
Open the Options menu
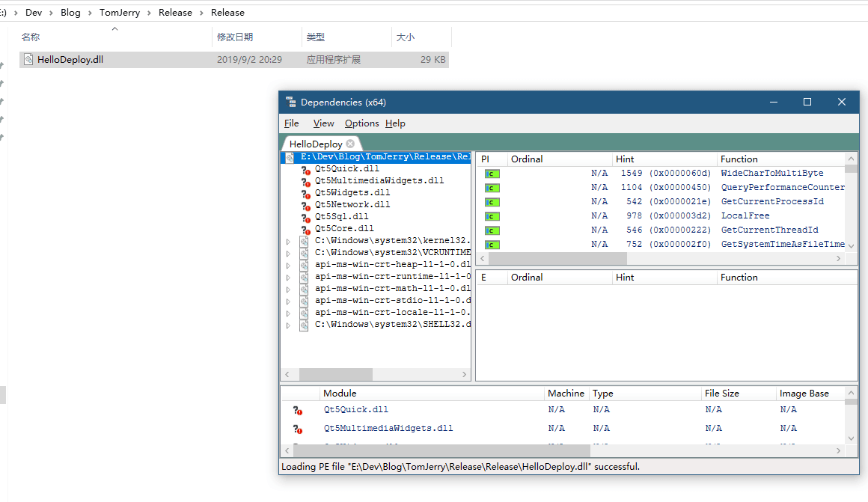361,123
